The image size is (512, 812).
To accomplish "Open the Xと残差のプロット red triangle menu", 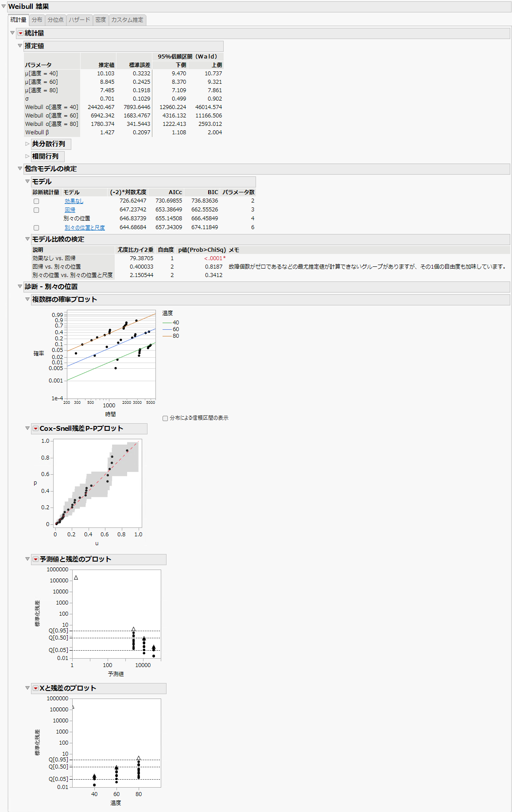I will [35, 688].
